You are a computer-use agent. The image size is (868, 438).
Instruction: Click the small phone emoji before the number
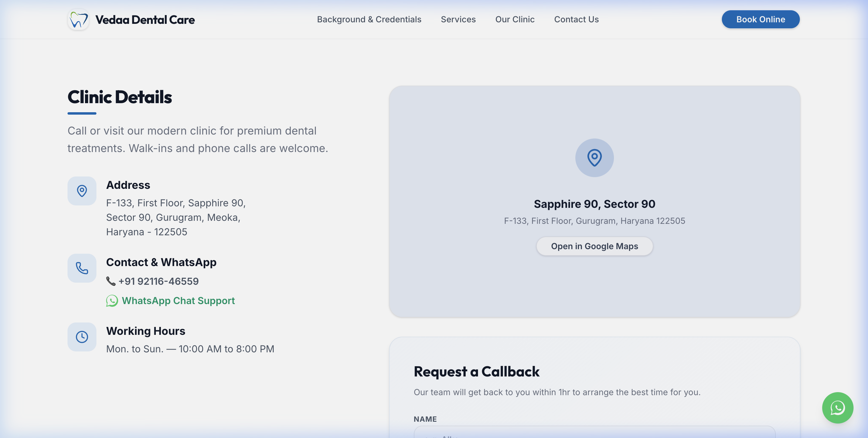point(111,281)
